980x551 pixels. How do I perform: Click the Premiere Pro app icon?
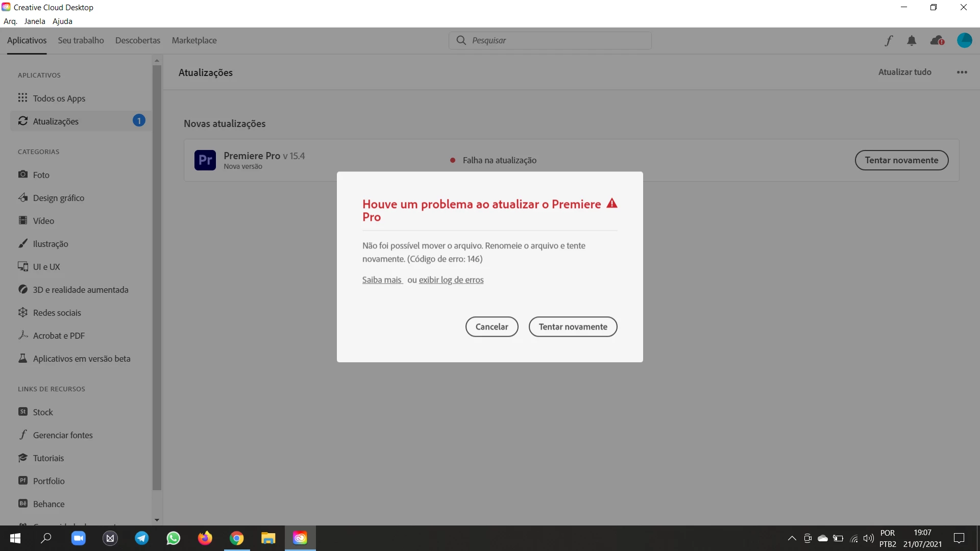[x=205, y=160]
